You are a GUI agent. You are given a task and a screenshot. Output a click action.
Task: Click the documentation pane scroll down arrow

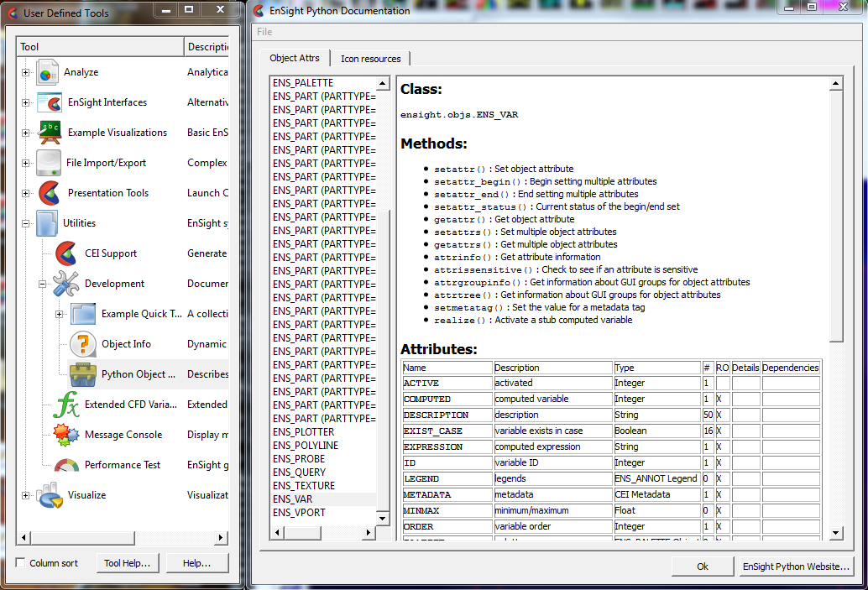[x=836, y=533]
